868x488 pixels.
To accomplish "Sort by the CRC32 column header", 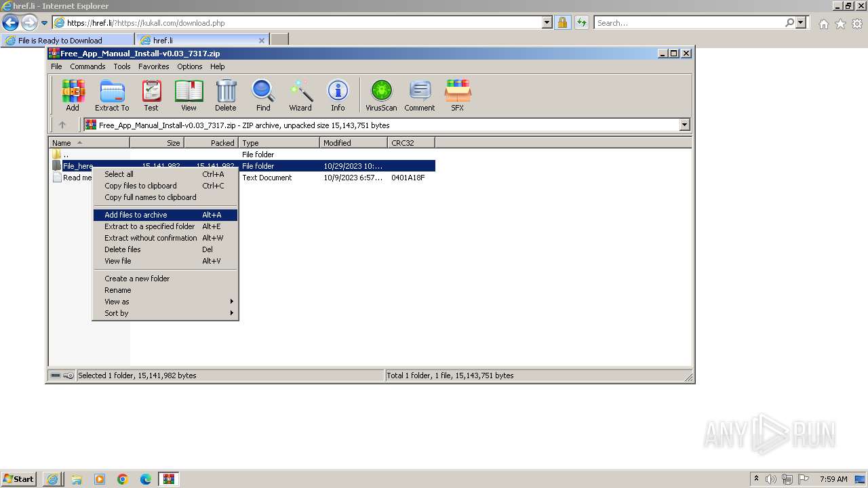I will (411, 142).
